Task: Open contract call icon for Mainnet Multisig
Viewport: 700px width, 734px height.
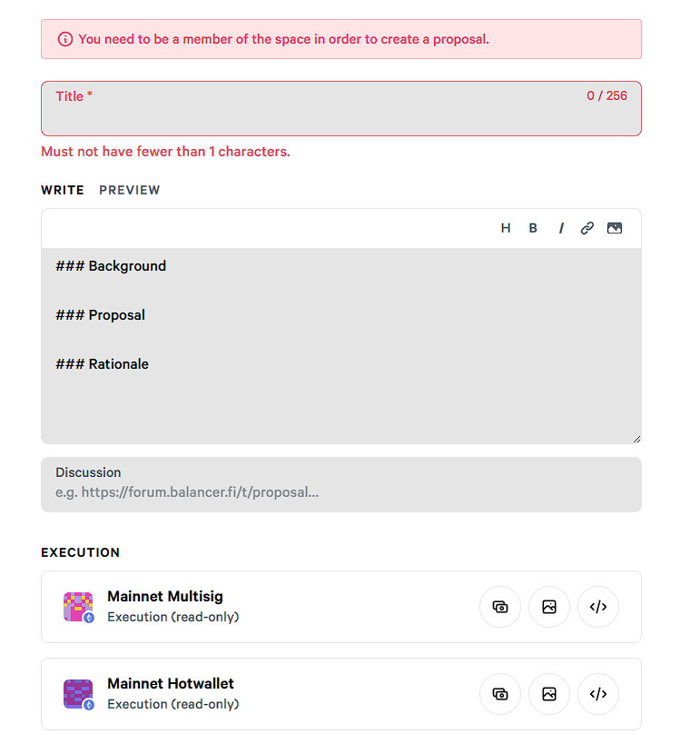Action: (598, 607)
